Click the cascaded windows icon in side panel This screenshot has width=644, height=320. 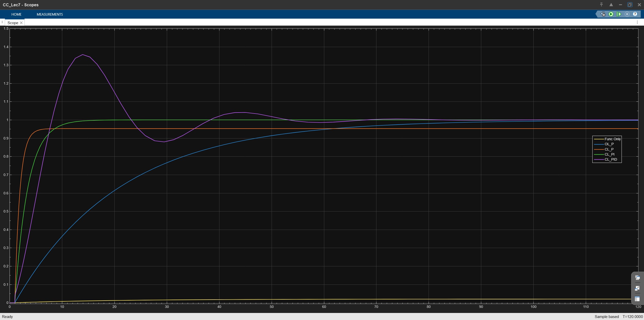point(637,278)
